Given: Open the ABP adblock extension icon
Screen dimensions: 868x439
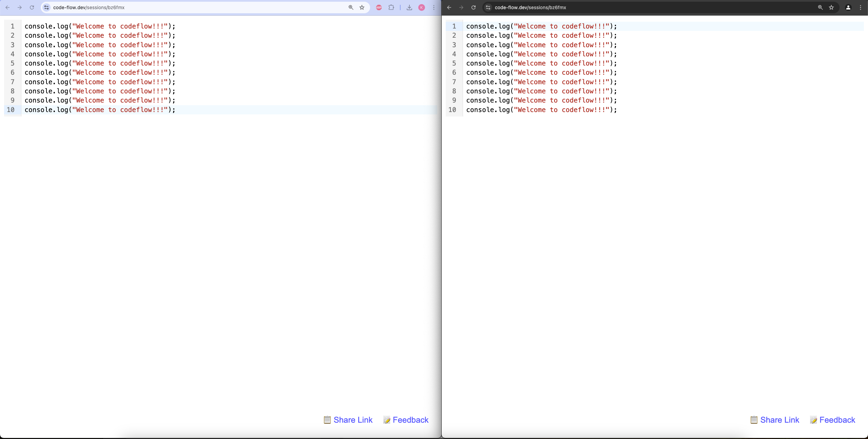Looking at the screenshot, I should click(x=379, y=7).
